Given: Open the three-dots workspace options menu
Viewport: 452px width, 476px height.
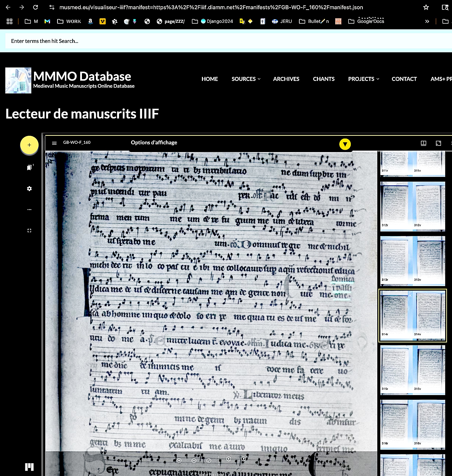Looking at the screenshot, I should coord(29,209).
